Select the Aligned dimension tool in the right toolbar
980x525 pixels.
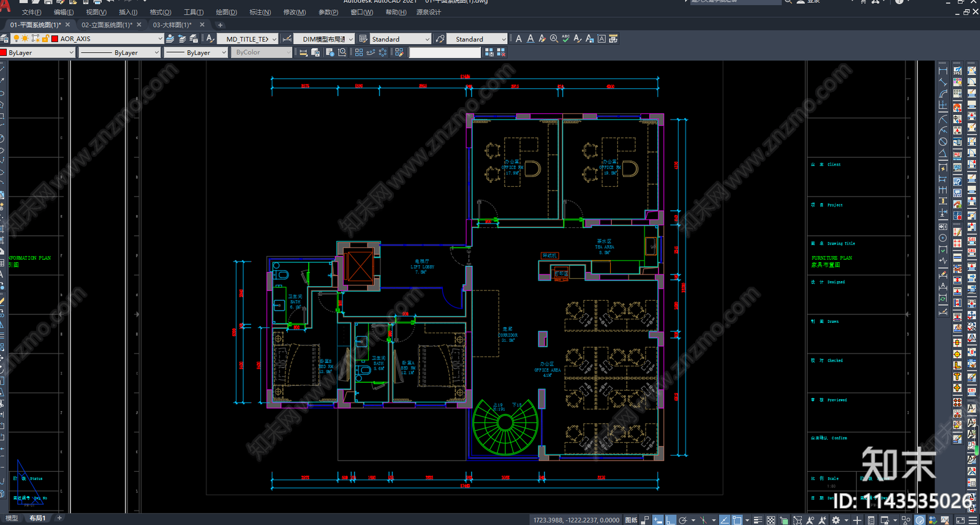click(x=943, y=82)
